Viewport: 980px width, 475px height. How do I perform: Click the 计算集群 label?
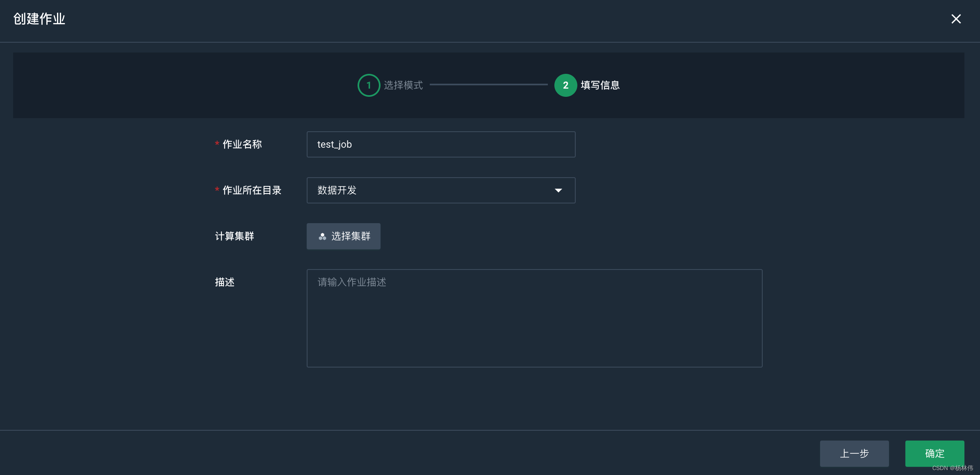pyautogui.click(x=235, y=236)
